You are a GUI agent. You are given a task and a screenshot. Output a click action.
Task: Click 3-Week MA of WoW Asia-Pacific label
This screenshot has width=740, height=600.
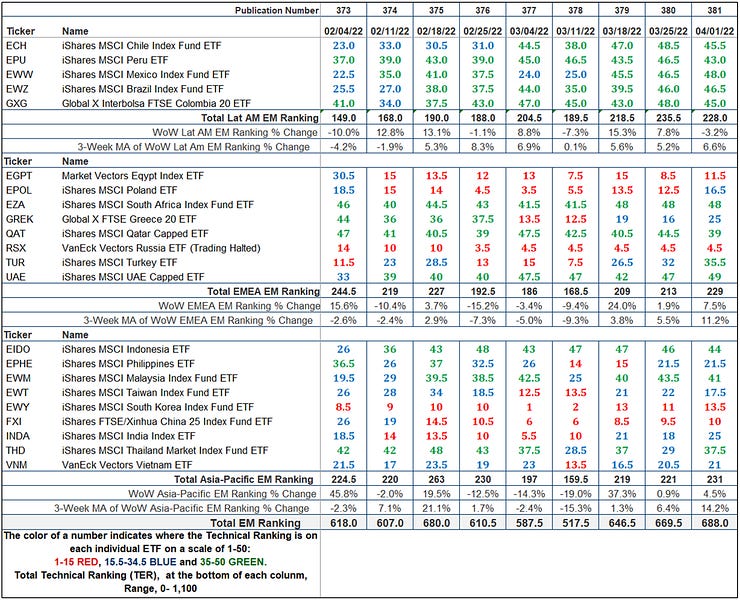(182, 508)
